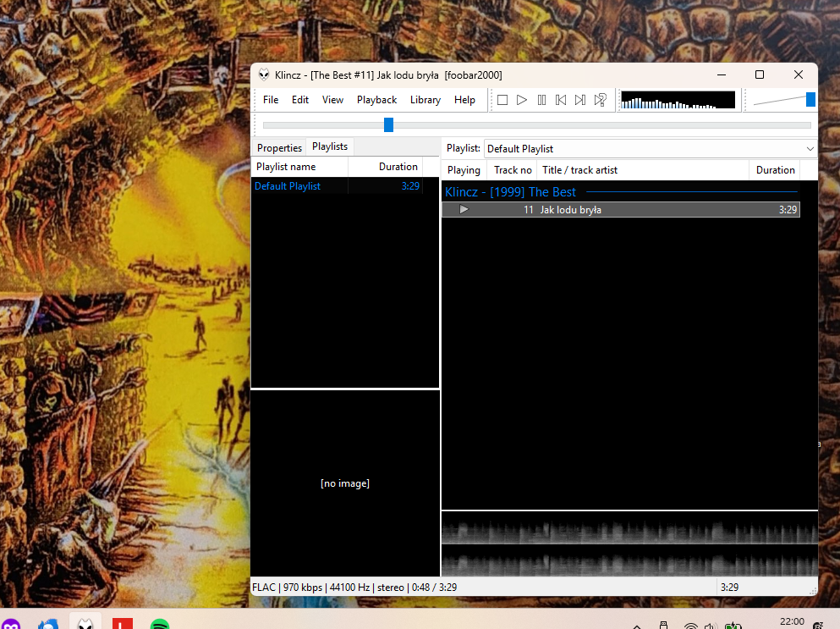The image size is (840, 629).
Task: Skip to Next track button
Action: point(580,100)
